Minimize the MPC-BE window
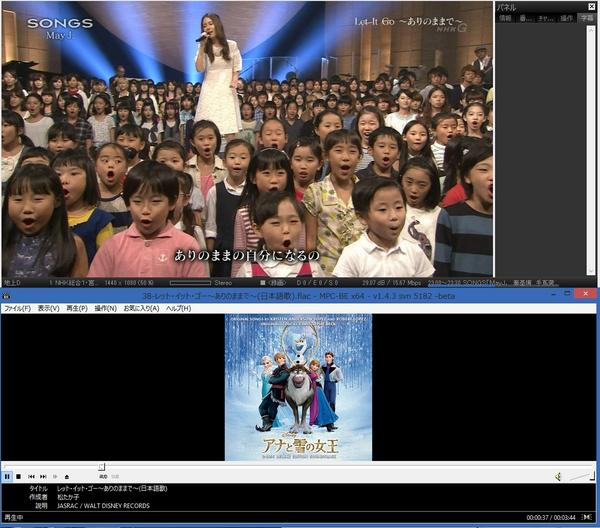600x528 pixels. [553, 294]
